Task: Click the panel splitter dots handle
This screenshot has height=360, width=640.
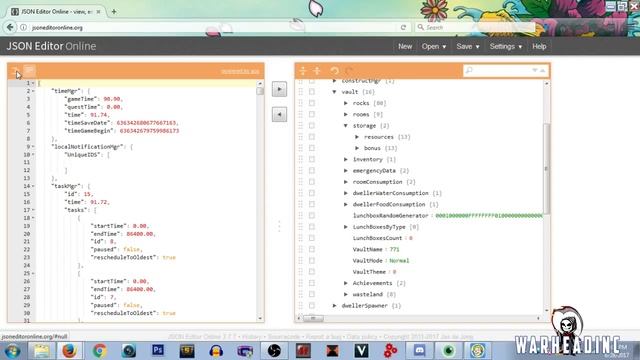Action: tap(279, 226)
